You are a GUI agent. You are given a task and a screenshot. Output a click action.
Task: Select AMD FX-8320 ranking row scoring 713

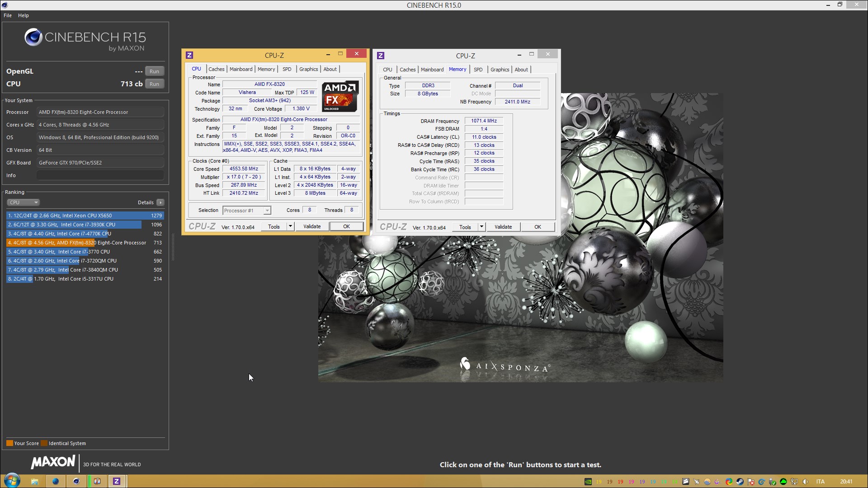pos(85,243)
